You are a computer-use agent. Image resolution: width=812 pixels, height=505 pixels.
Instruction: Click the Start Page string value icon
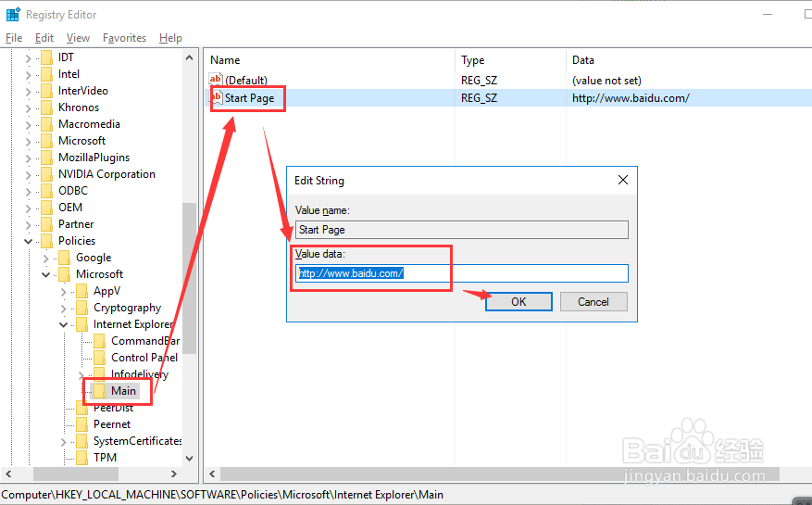[217, 97]
